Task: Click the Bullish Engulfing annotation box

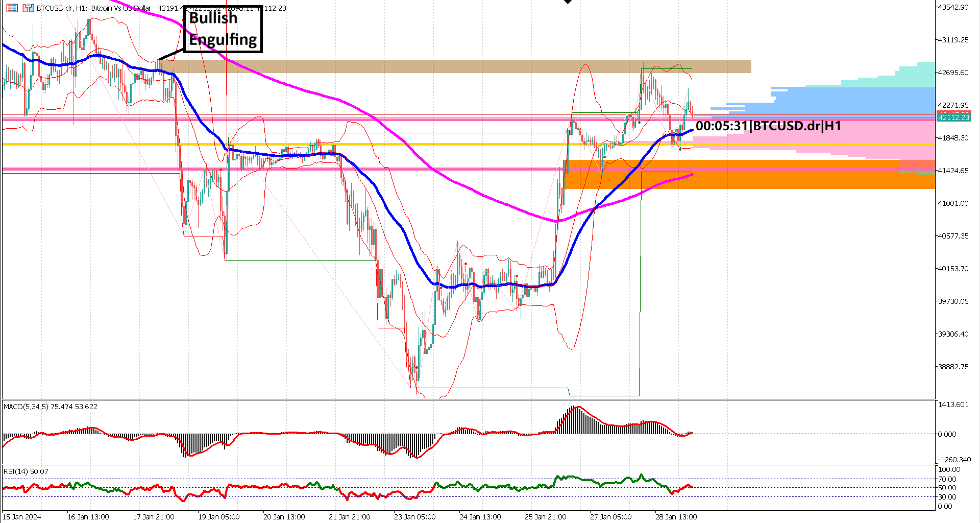Action: (x=223, y=29)
